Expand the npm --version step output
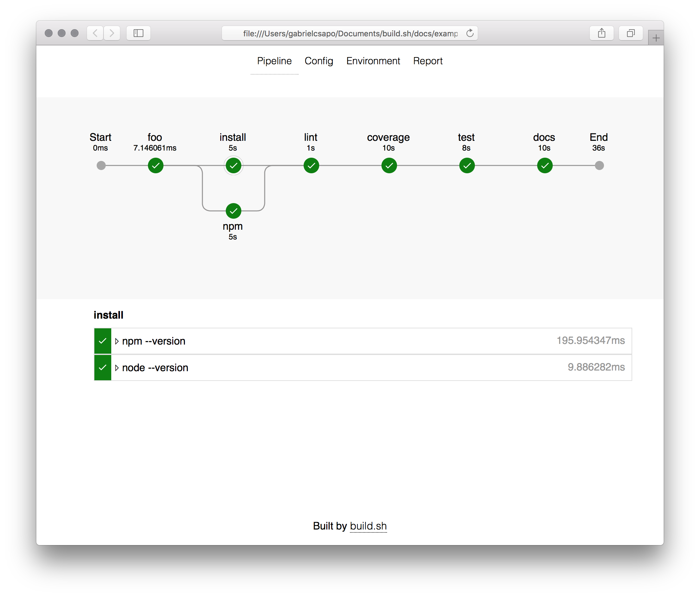700x597 pixels. click(117, 341)
